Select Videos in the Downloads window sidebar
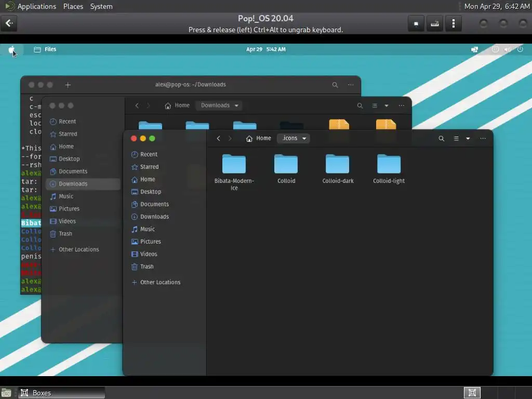 tap(83, 221)
